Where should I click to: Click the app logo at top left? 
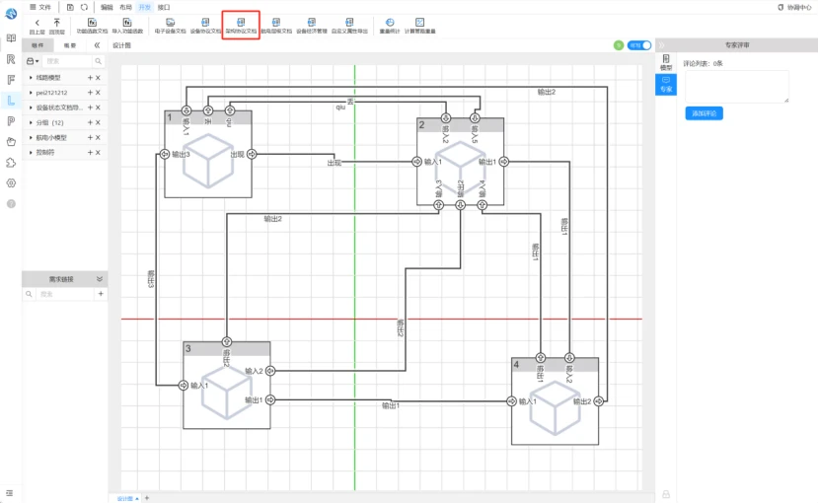tap(11, 14)
